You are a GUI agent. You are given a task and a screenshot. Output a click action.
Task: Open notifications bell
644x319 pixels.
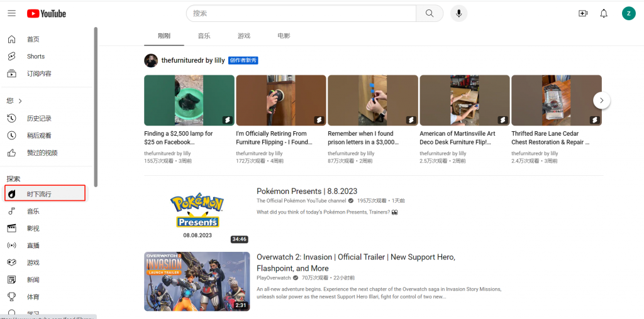(604, 14)
